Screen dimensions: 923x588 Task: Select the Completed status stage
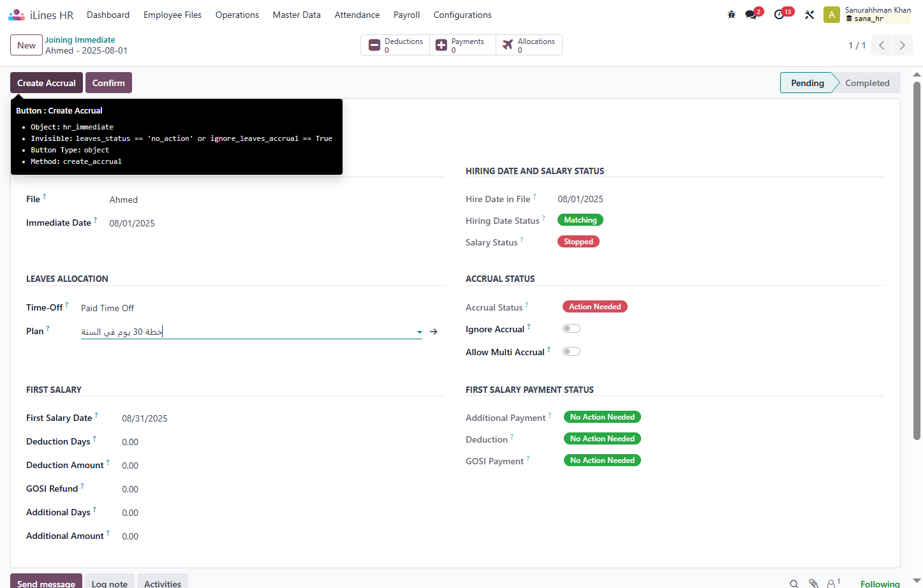coord(867,83)
